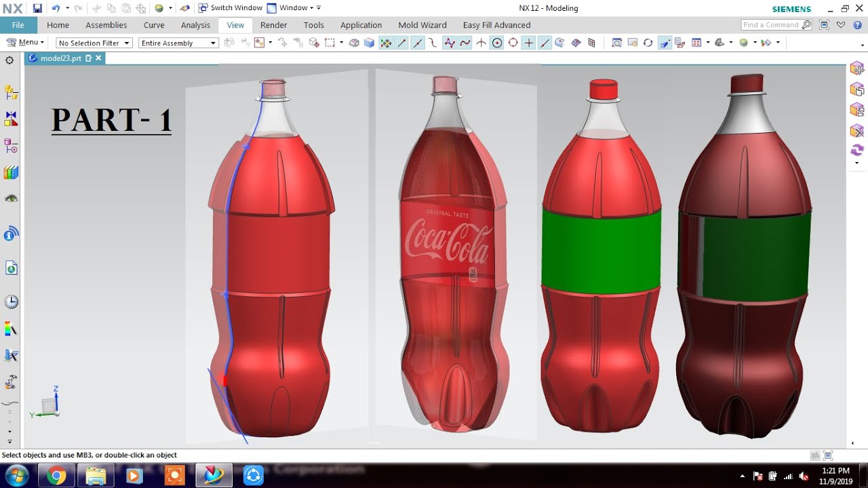The height and width of the screenshot is (488, 868).
Task: Click the top cube icon on right sidebar
Action: click(x=857, y=68)
